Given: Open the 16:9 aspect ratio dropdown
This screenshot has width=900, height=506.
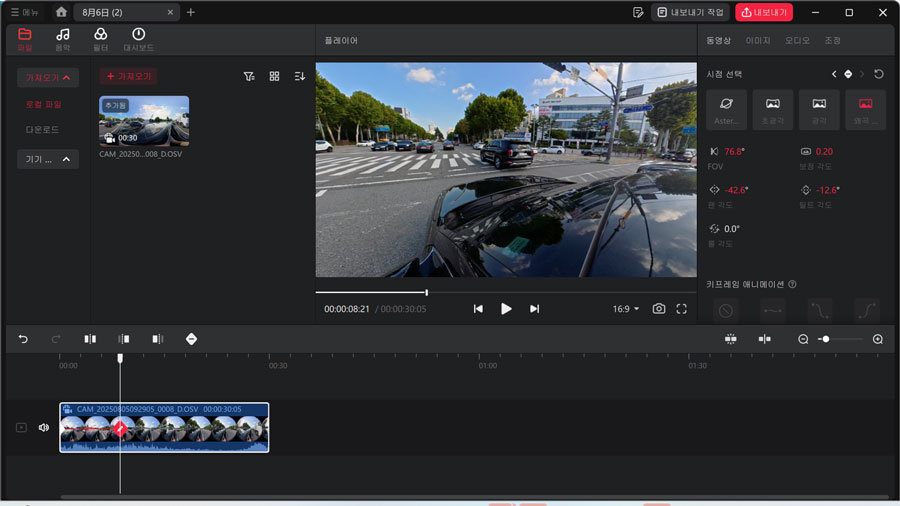Looking at the screenshot, I should (626, 309).
